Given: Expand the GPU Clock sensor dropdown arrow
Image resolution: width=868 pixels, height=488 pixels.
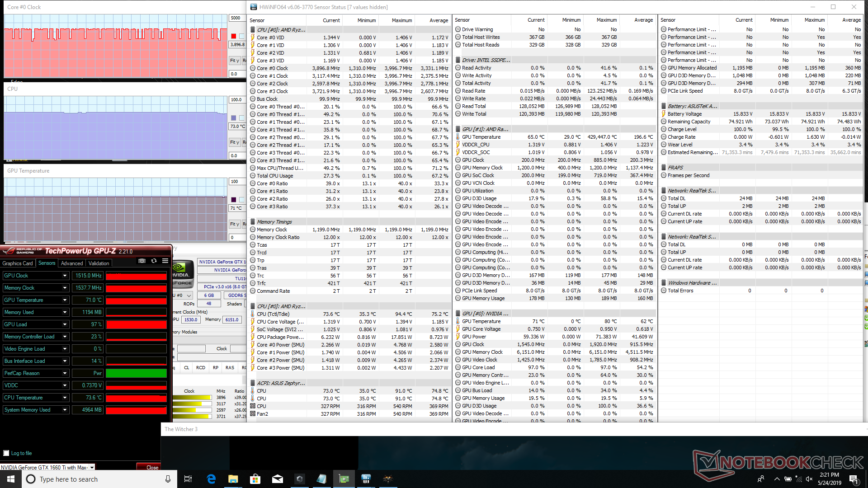Looking at the screenshot, I should (x=65, y=276).
